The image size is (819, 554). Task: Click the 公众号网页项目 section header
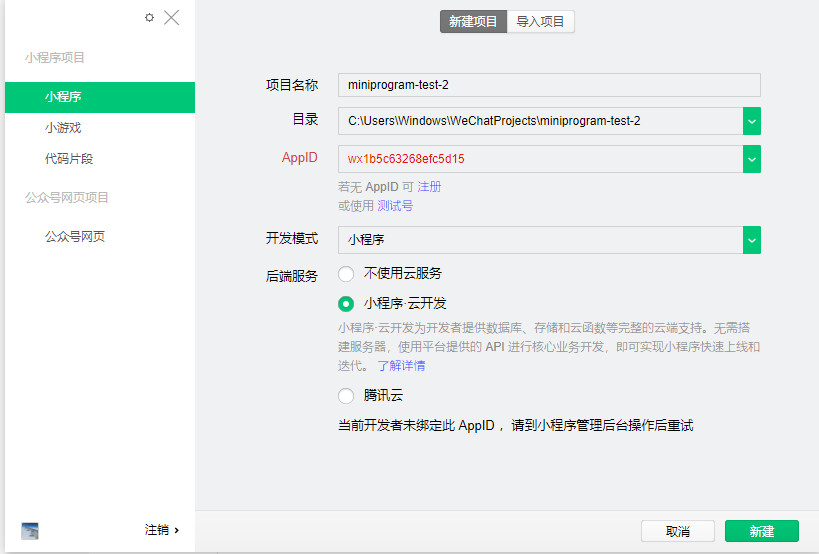tap(66, 197)
